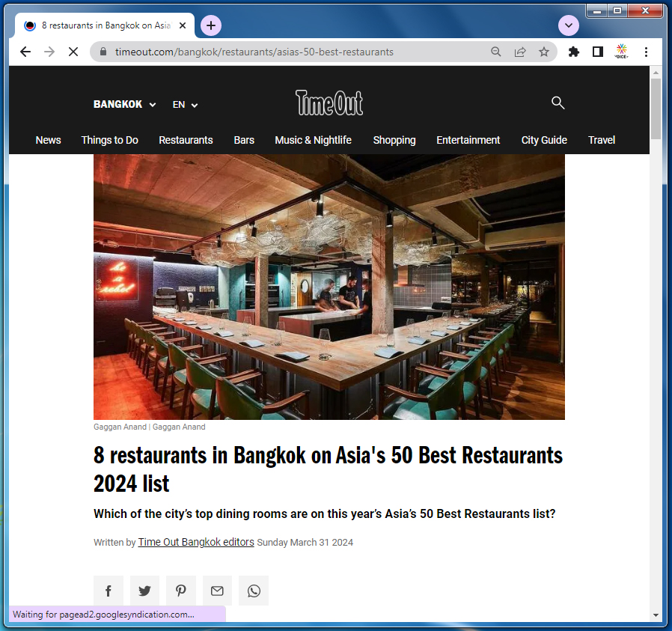Open a new tab with plus button

(211, 25)
